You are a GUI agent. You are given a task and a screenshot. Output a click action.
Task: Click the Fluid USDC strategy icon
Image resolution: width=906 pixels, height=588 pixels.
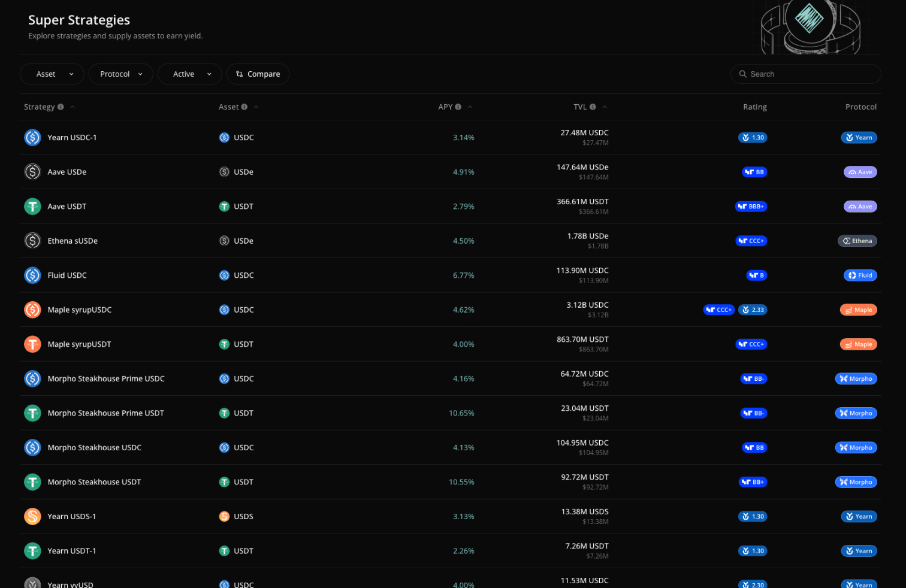pos(32,275)
